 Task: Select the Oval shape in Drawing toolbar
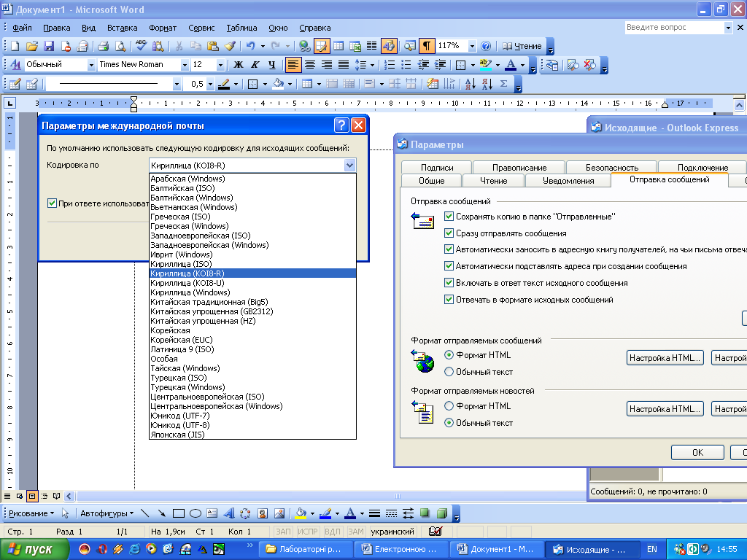pos(196,513)
